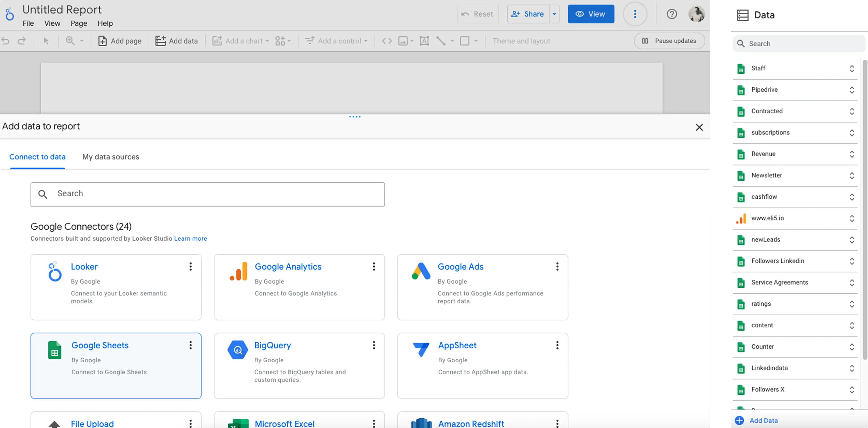Click the Data panel header icon
Image resolution: width=868 pixels, height=428 pixels.
743,15
